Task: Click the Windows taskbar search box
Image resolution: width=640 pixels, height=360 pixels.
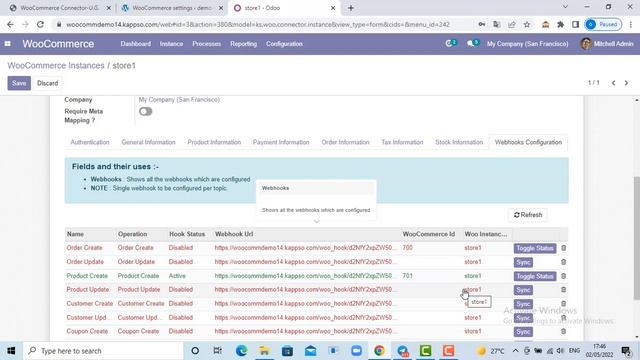Action: pyautogui.click(x=102, y=351)
